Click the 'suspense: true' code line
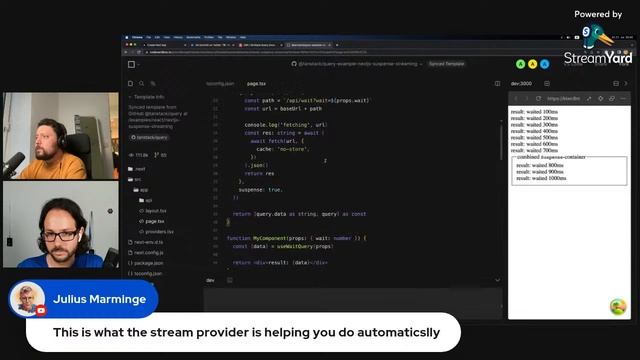The height and width of the screenshot is (360, 640). pos(261,190)
